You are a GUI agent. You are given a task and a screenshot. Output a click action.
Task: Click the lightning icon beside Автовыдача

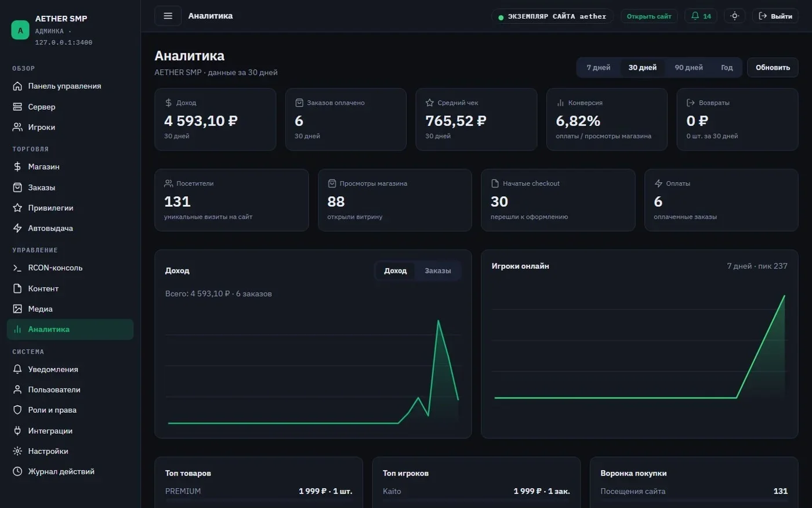click(x=17, y=228)
